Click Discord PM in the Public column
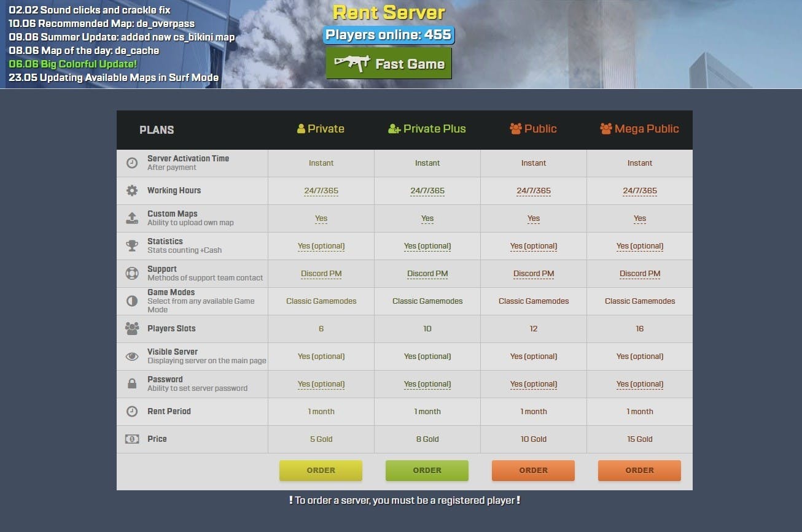The height and width of the screenshot is (532, 802). coord(534,274)
